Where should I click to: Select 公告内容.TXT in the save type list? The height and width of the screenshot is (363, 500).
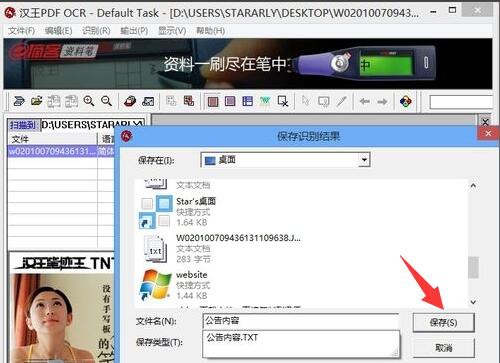tap(232, 337)
